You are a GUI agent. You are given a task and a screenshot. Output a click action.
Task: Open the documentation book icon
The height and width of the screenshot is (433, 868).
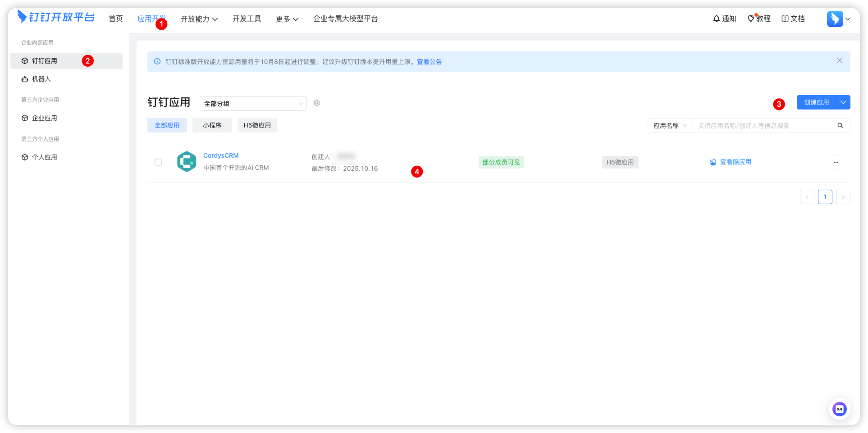(x=785, y=18)
